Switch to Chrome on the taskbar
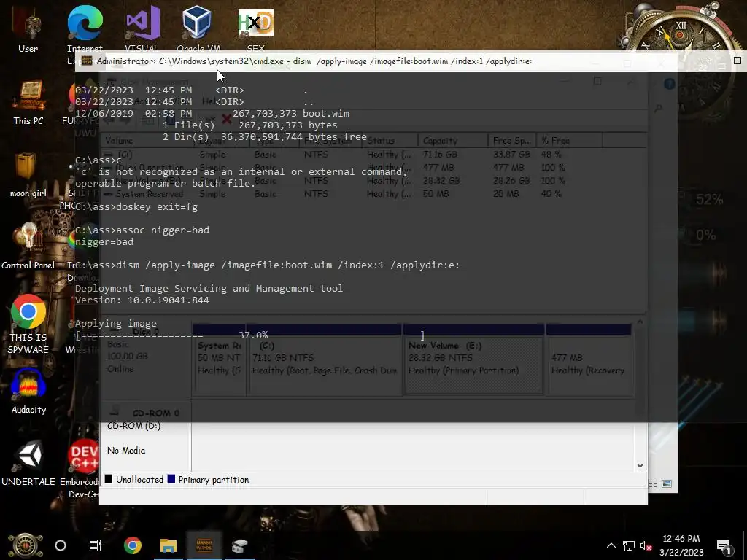Viewport: 747px width, 560px height. 133,545
